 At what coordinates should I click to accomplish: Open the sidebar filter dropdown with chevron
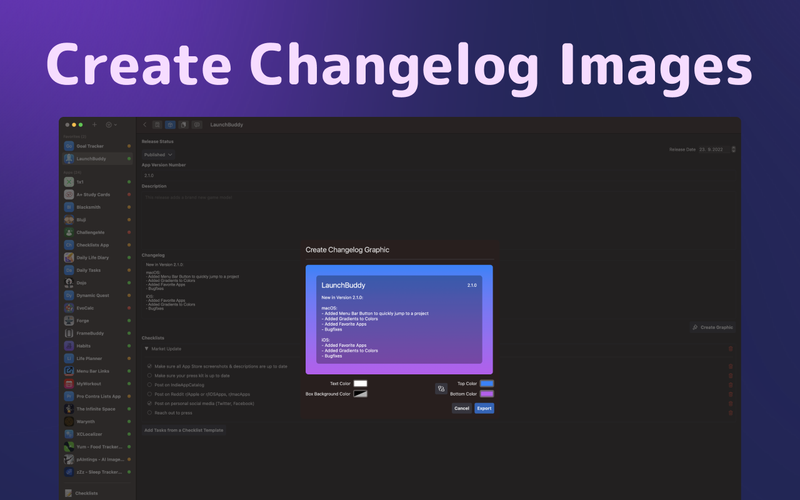pyautogui.click(x=111, y=124)
